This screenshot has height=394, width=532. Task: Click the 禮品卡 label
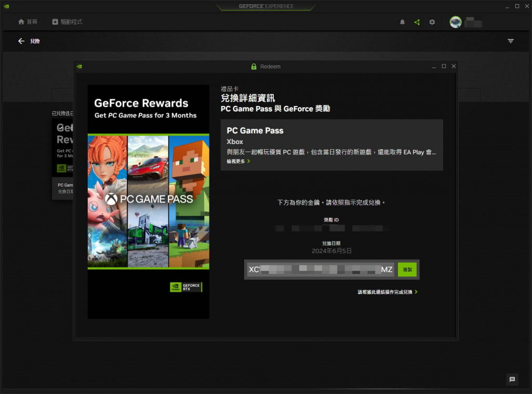[230, 89]
